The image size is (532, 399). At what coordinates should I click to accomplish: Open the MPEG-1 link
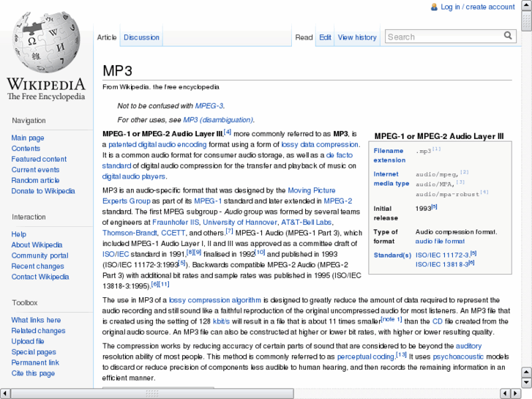(208, 201)
